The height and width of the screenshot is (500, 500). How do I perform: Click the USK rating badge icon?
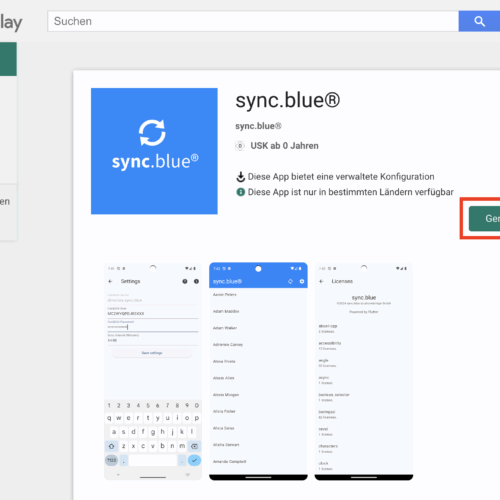tap(240, 146)
